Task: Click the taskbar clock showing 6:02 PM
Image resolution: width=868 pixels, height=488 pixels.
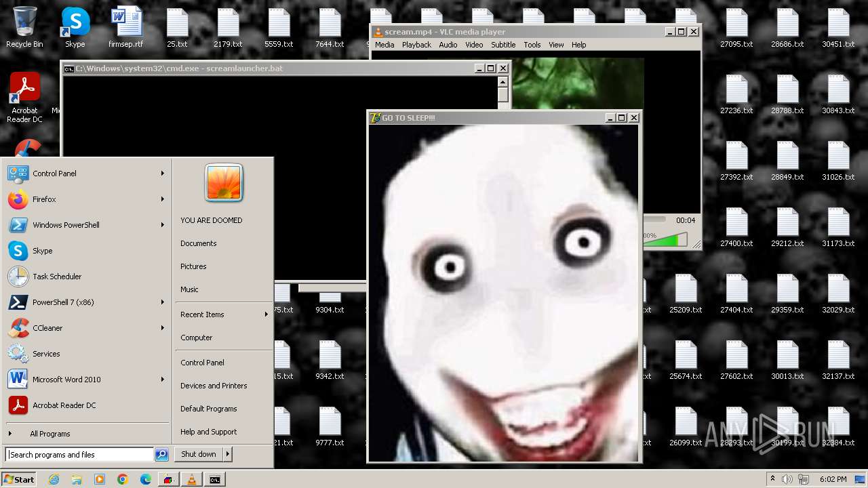Action: [833, 479]
